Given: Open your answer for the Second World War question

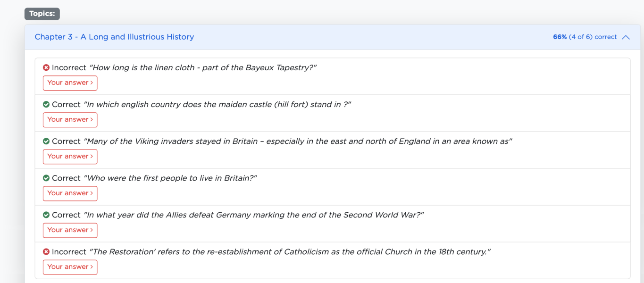Looking at the screenshot, I should coord(70,230).
